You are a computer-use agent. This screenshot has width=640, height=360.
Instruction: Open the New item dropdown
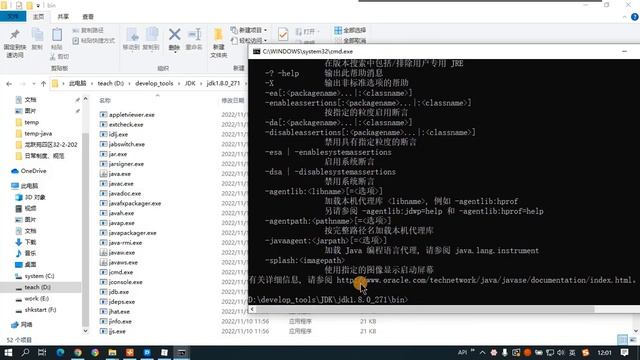coord(249,30)
